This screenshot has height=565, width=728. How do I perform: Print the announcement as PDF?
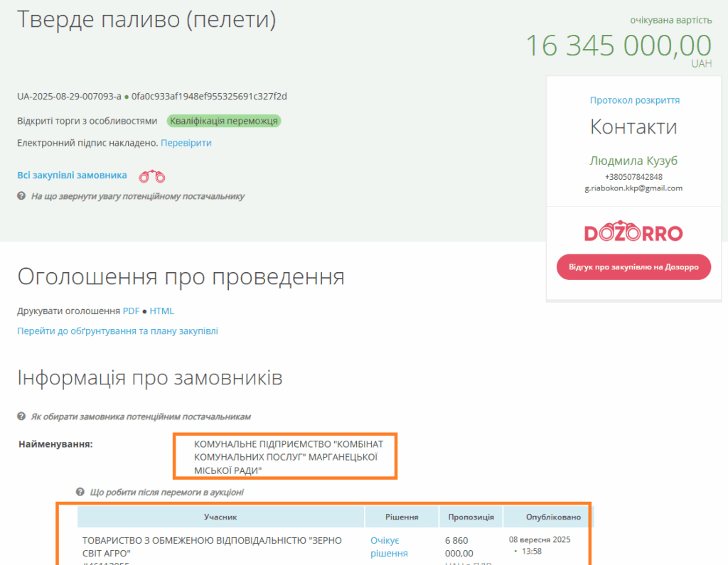tap(131, 311)
